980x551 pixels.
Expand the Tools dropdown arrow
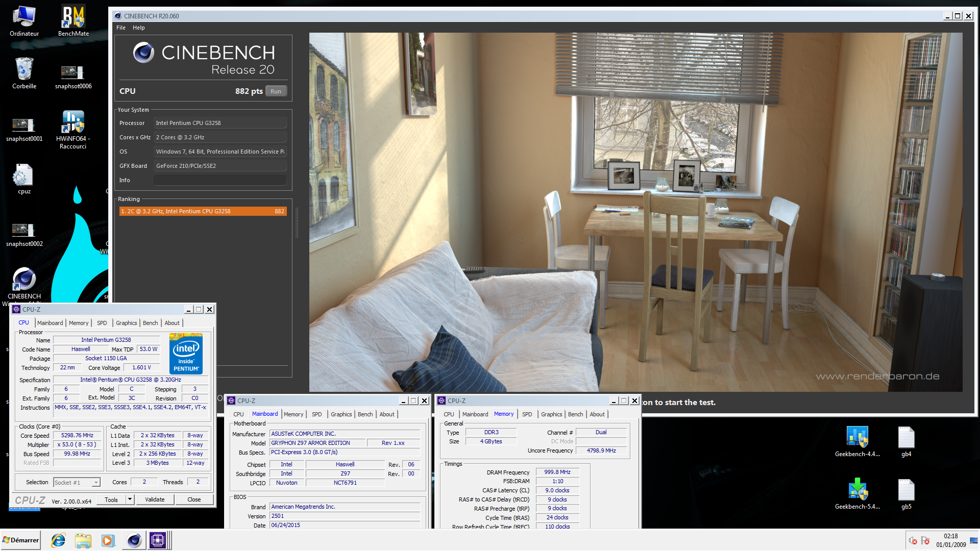pyautogui.click(x=130, y=500)
